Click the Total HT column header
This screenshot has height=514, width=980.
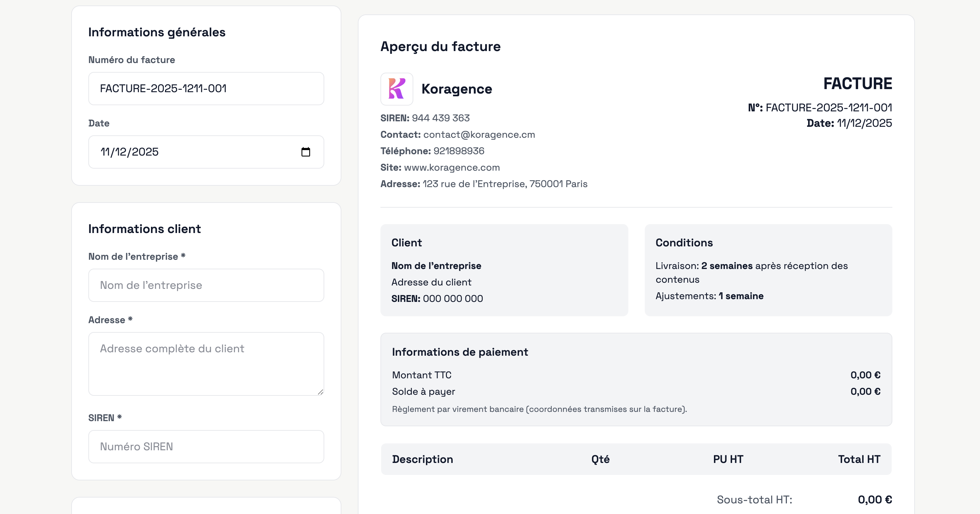pos(859,459)
